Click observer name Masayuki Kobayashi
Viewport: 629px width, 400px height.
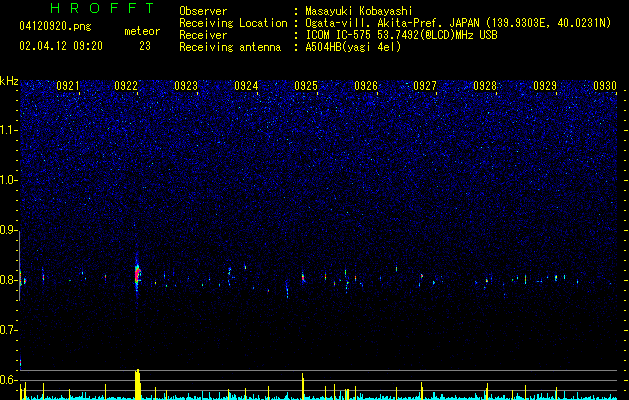[359, 11]
